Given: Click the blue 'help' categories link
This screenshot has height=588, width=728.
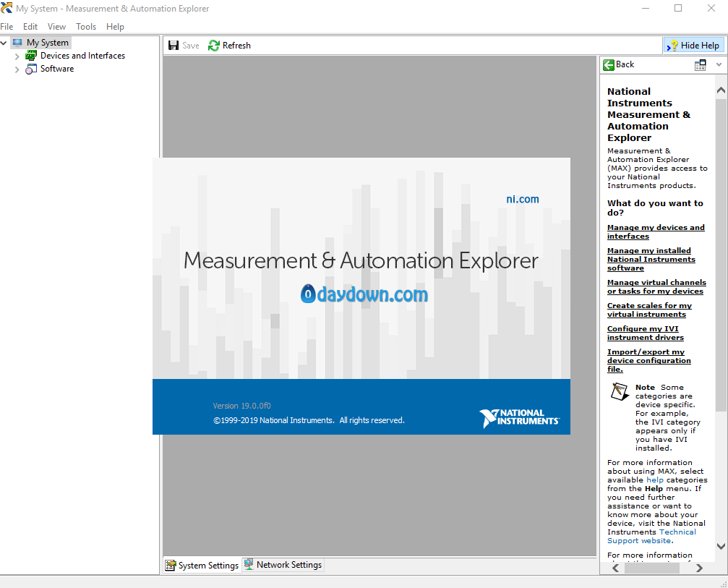Looking at the screenshot, I should (x=655, y=480).
